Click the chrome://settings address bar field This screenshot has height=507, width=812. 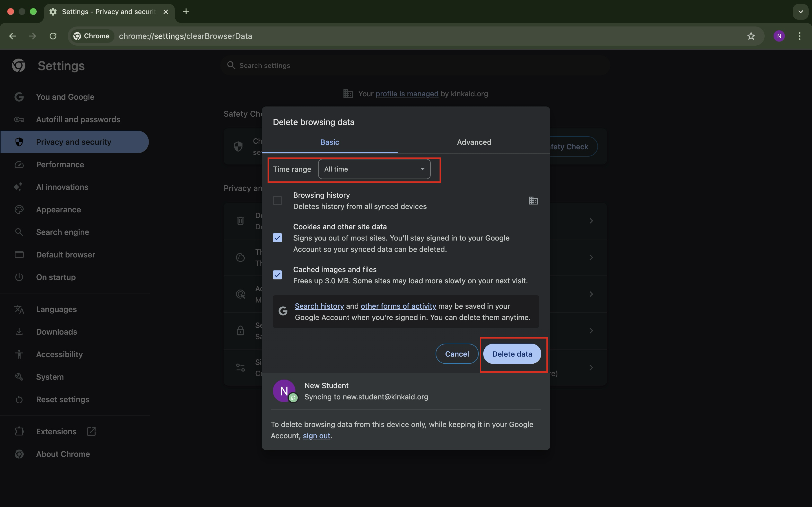click(x=403, y=36)
